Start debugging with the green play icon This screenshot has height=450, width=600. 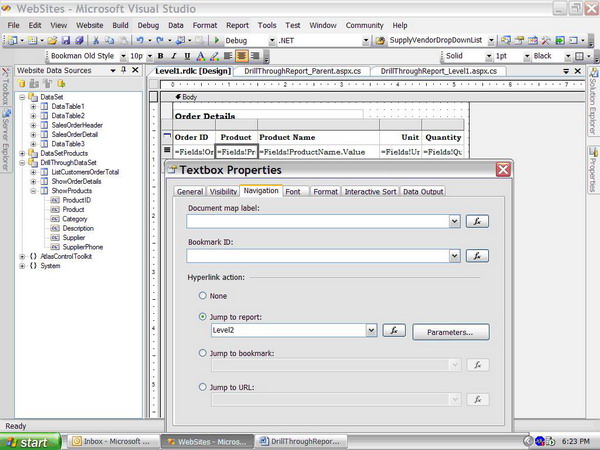[217, 40]
